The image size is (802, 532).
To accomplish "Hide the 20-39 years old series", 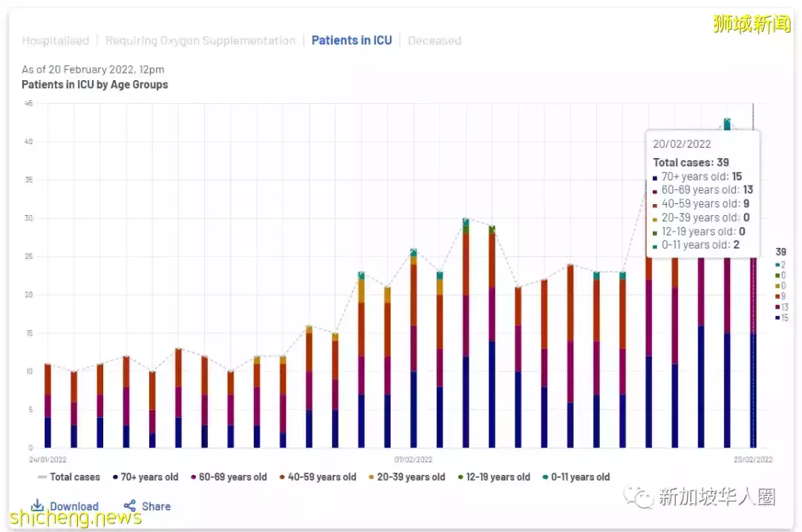I will [x=407, y=477].
